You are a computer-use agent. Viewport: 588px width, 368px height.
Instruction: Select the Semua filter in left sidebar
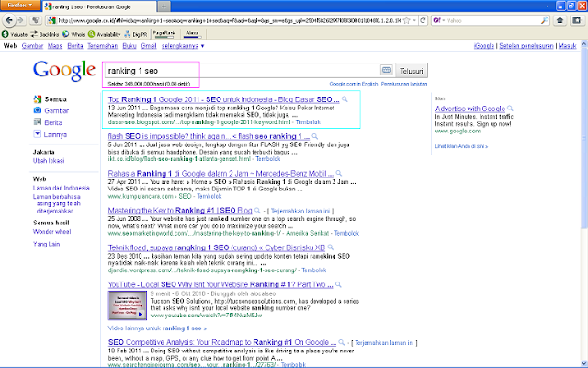50,99
